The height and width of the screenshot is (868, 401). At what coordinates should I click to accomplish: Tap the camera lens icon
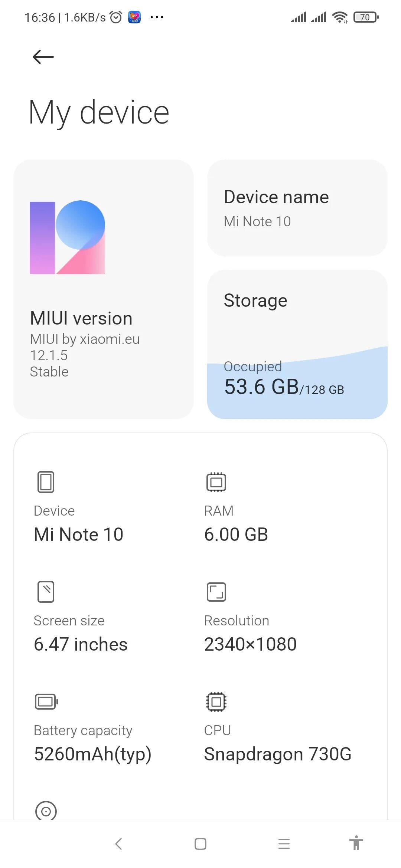pos(46,811)
